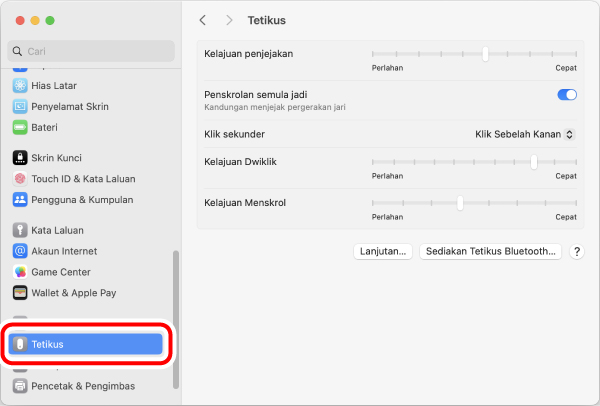Click the Kelajuan Dwiklik slider
Screen dimensions: 600x406
pos(534,161)
